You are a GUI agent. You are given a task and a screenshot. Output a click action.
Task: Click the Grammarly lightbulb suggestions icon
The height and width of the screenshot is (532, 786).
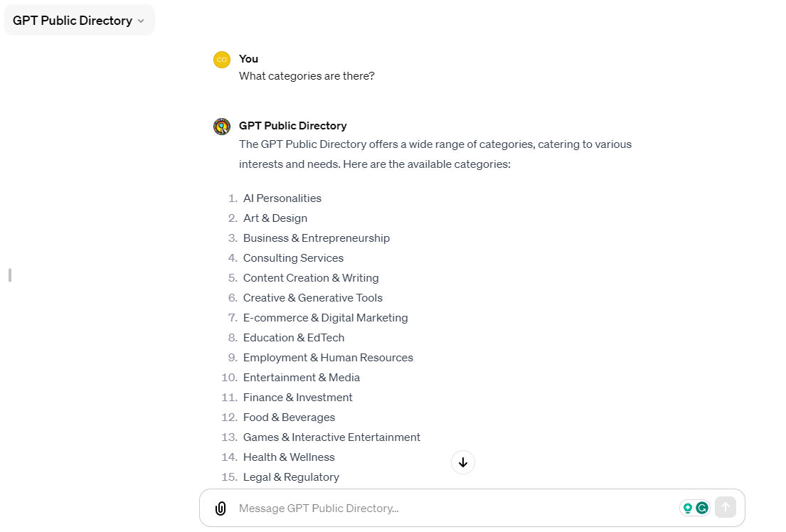[687, 508]
